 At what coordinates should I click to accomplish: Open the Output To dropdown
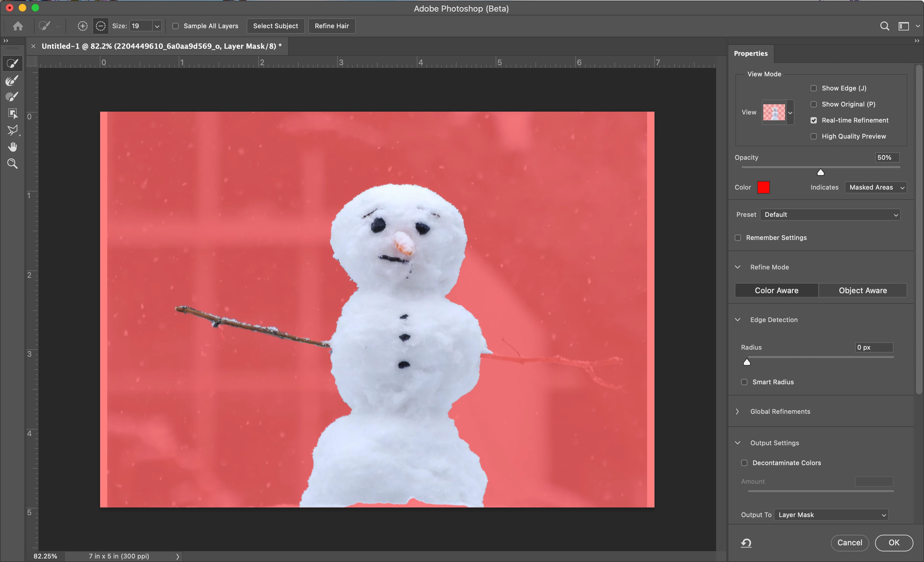pyautogui.click(x=831, y=515)
